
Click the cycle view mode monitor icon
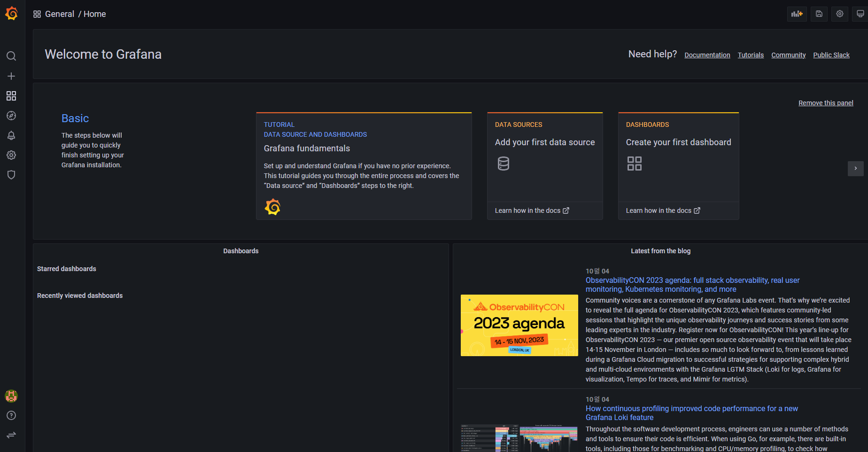tap(860, 14)
